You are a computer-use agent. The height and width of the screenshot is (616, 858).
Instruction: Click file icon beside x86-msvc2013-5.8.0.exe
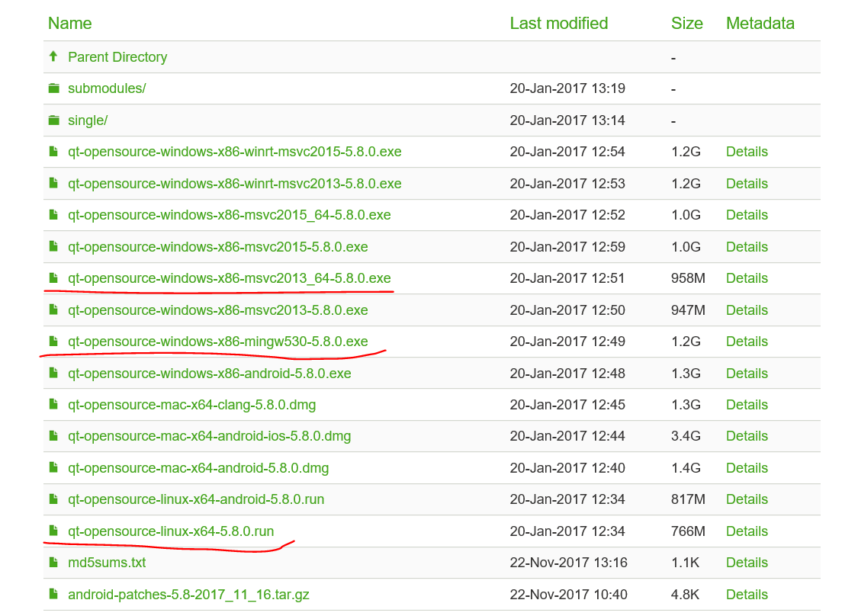53,310
